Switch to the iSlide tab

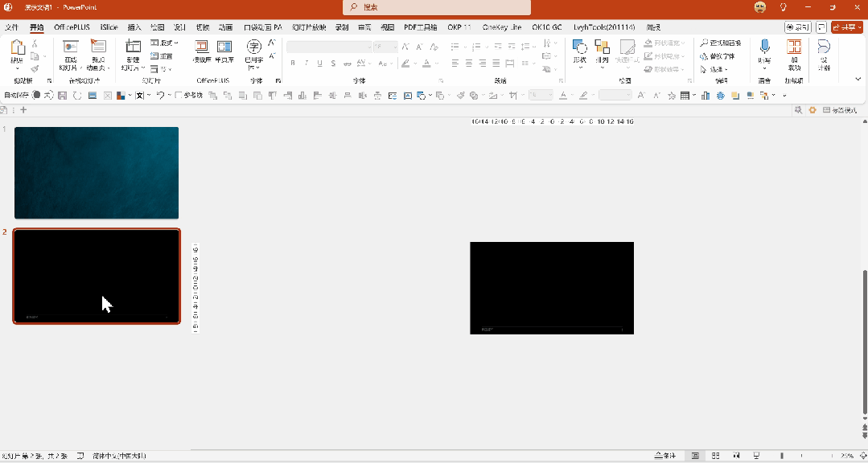click(109, 27)
